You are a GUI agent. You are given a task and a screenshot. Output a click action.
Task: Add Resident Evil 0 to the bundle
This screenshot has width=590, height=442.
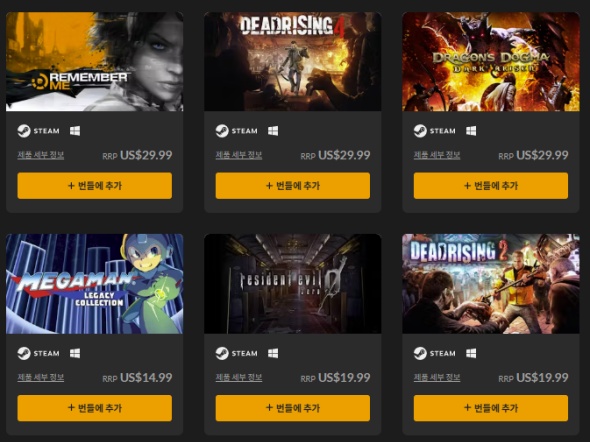tap(293, 408)
